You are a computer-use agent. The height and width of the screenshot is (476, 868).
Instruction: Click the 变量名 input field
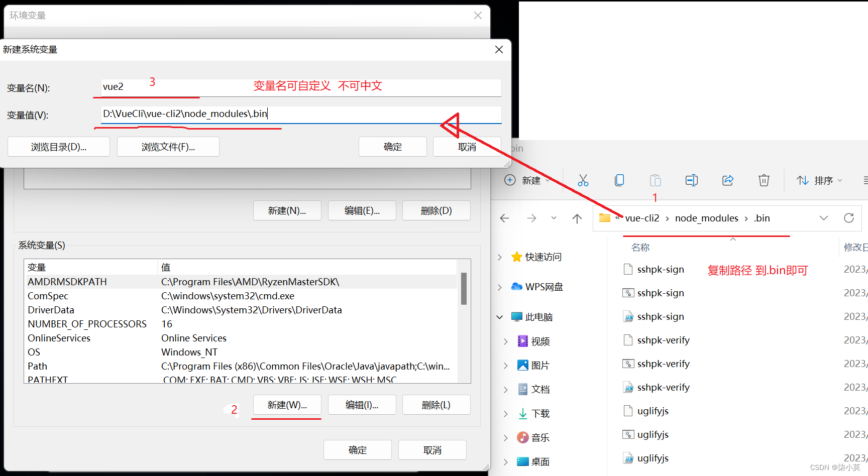tap(301, 87)
